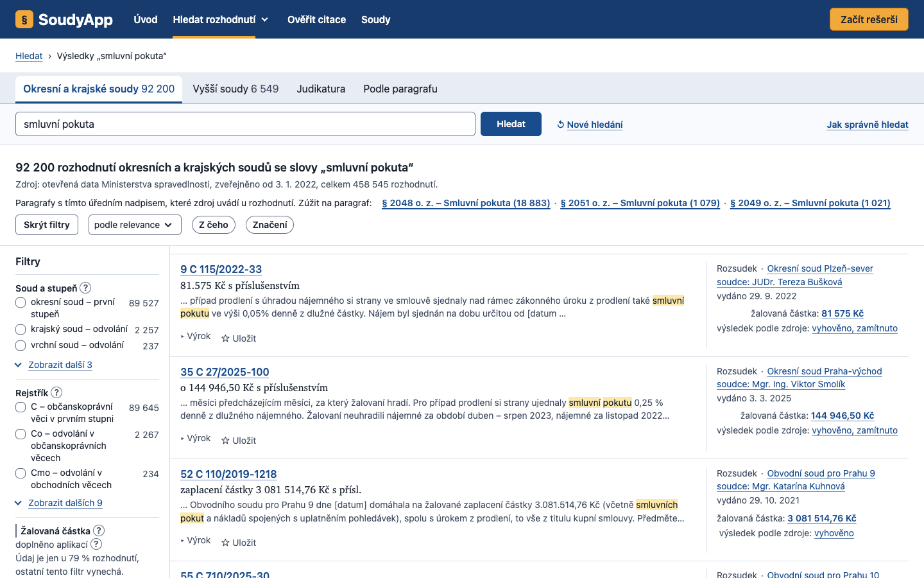924x578 pixels.
Task: Switch to 'Vyšší soudy' tab
Action: 235,89
